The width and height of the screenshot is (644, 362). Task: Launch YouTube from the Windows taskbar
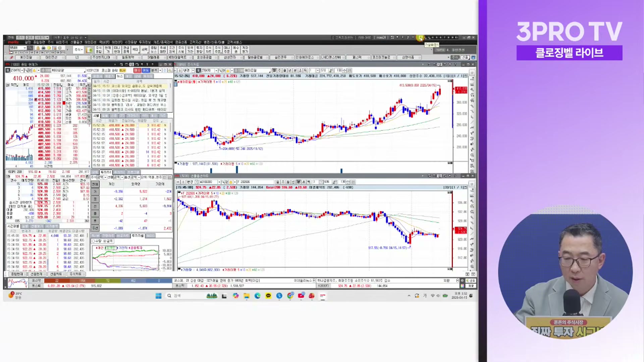coord(301,296)
